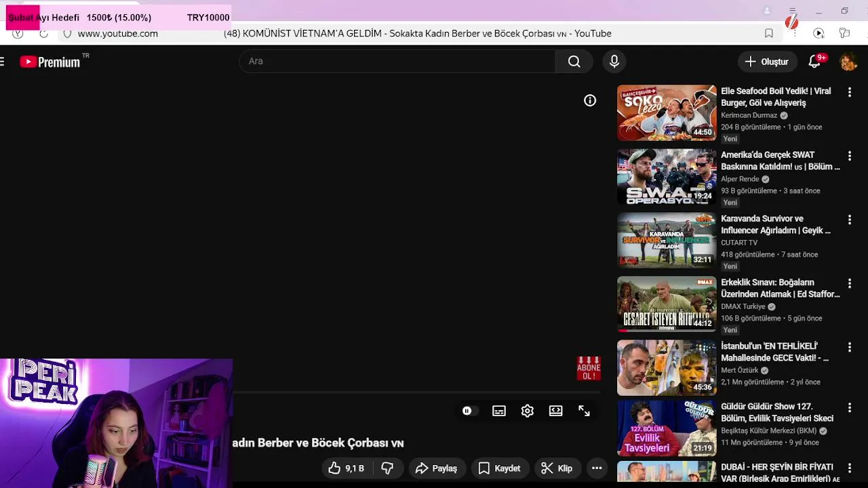Toggle subtitles in the player
The height and width of the screenshot is (488, 868).
pos(499,411)
